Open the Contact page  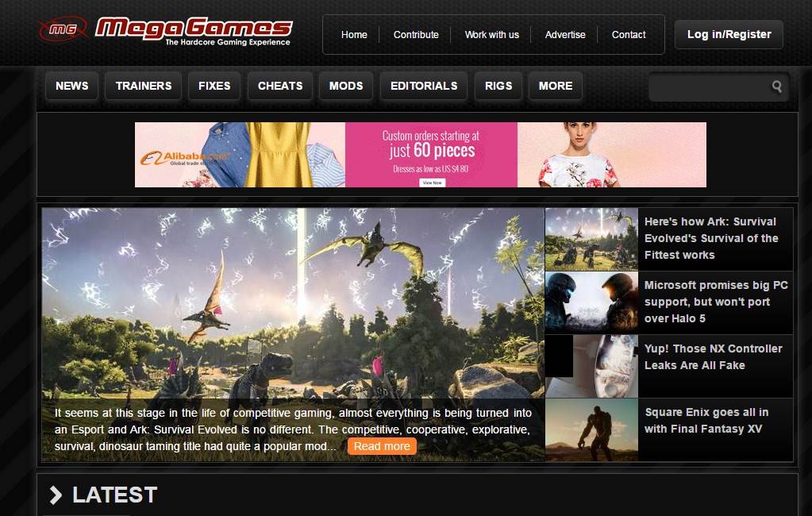click(x=629, y=35)
